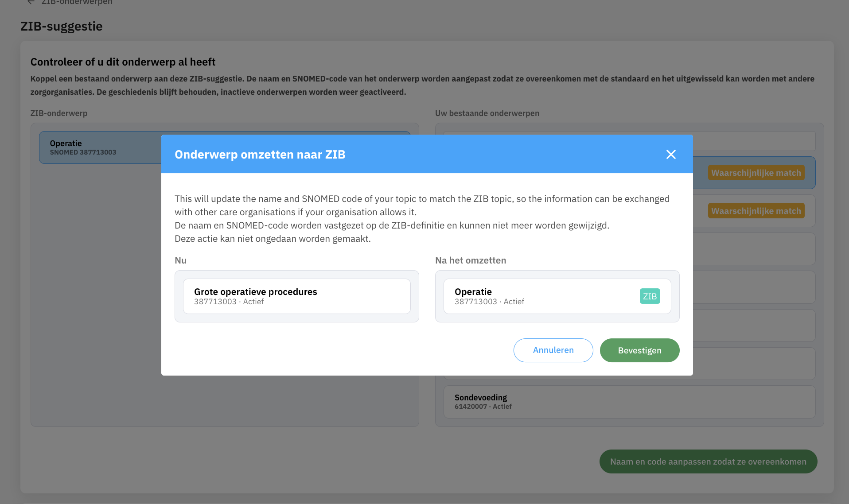Click Naam en code aanpassen zodat ze overeenkomen
The width and height of the screenshot is (849, 504).
click(x=708, y=461)
